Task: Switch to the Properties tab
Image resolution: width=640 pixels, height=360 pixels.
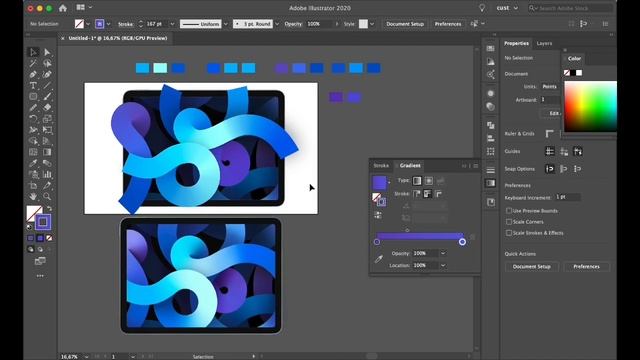Action: point(516,43)
